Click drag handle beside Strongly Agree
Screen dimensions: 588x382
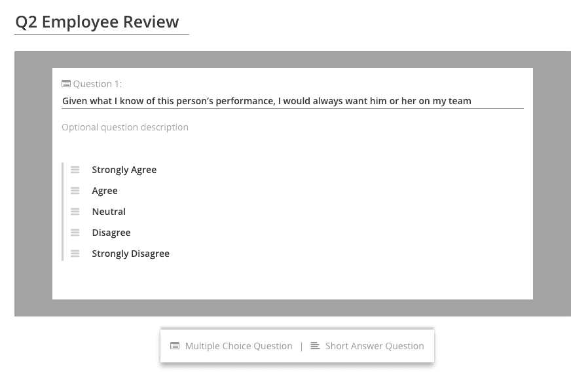[75, 170]
